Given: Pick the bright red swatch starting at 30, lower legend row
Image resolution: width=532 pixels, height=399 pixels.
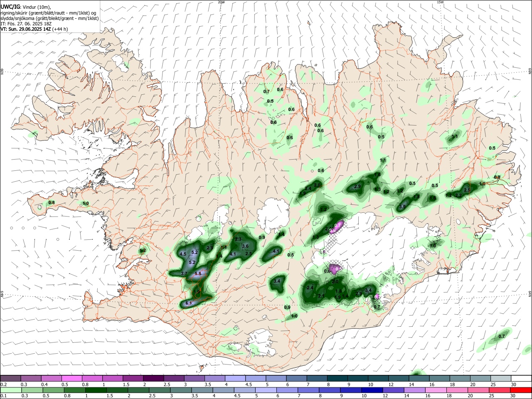Looking at the screenshot, I should [521, 390].
